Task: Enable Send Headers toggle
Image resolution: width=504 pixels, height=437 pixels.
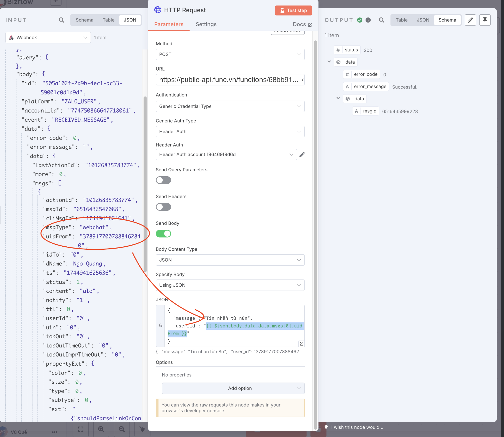Action: tap(163, 207)
